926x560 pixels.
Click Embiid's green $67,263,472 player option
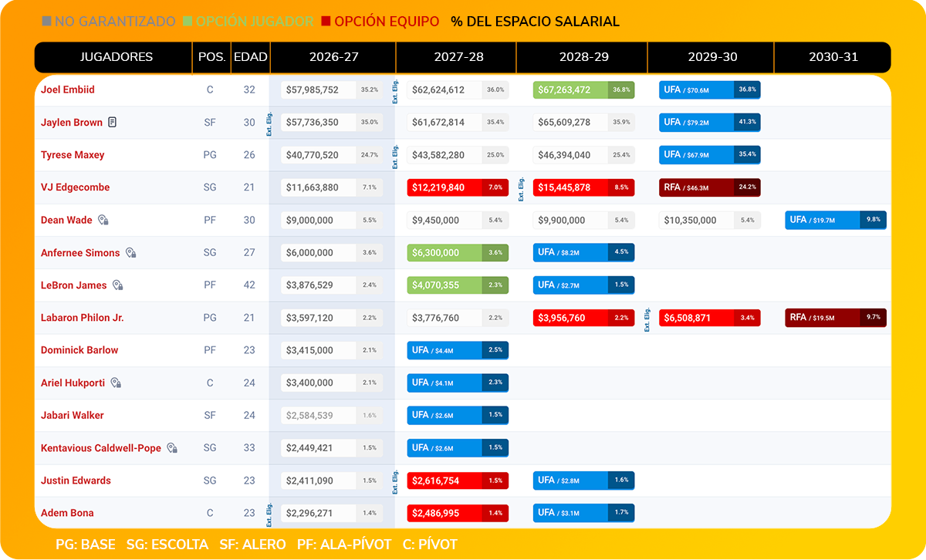coord(583,89)
